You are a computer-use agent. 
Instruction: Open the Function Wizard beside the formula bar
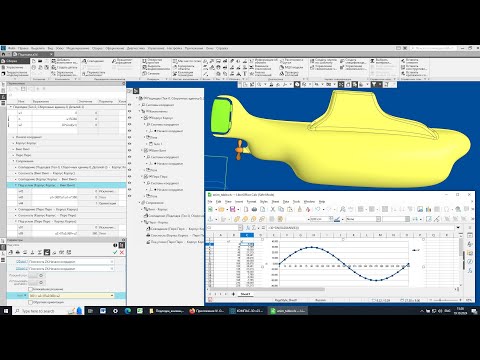248,227
